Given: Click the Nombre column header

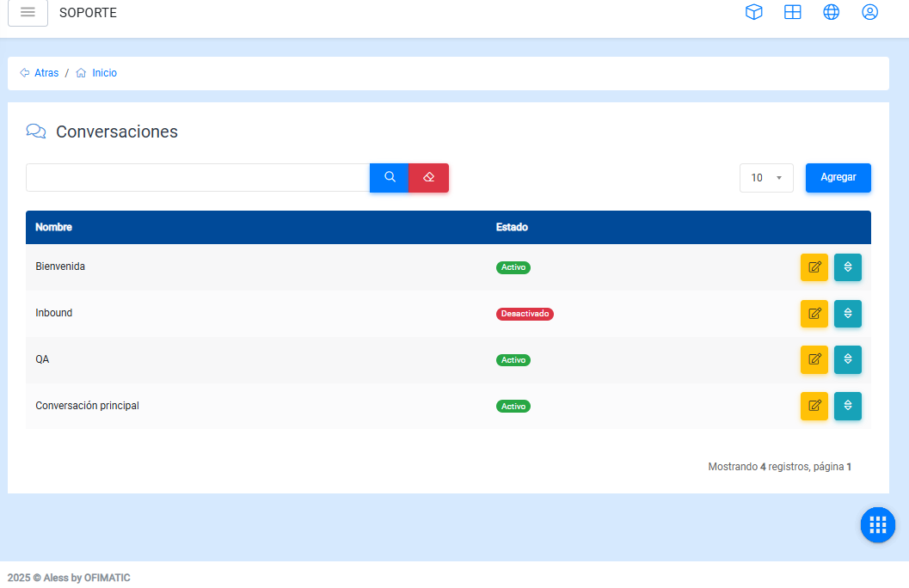Looking at the screenshot, I should pyautogui.click(x=53, y=228).
